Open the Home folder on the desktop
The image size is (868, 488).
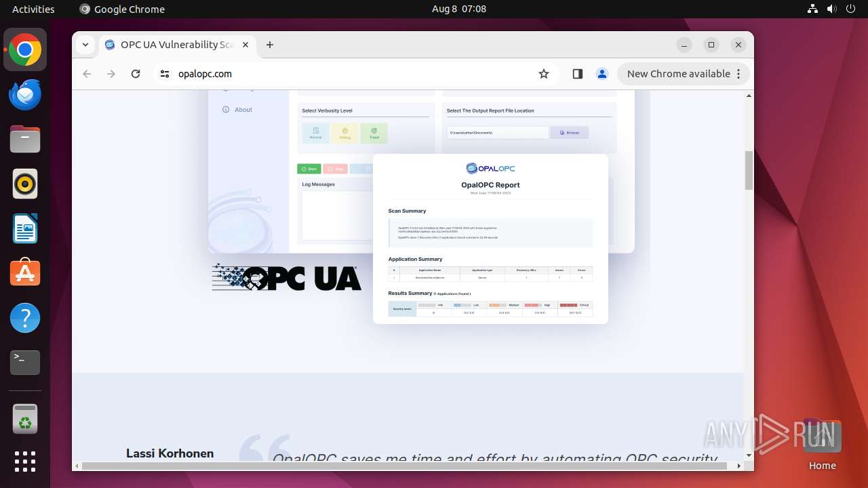click(x=822, y=444)
